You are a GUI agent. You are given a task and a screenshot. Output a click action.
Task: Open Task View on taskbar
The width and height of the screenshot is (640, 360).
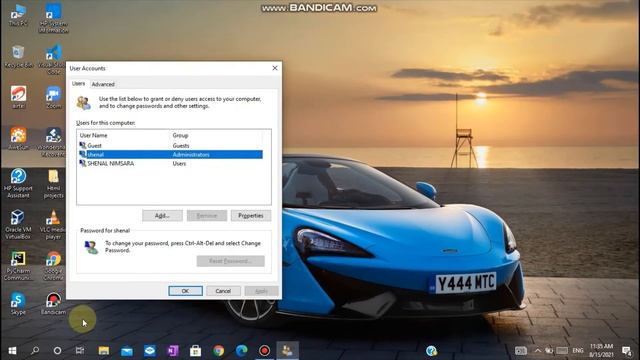click(x=80, y=351)
